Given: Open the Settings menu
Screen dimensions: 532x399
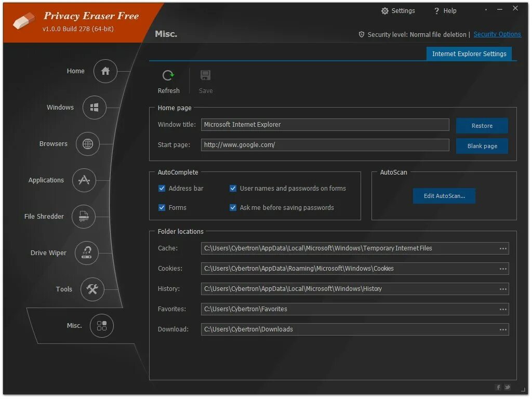Looking at the screenshot, I should pyautogui.click(x=398, y=10).
